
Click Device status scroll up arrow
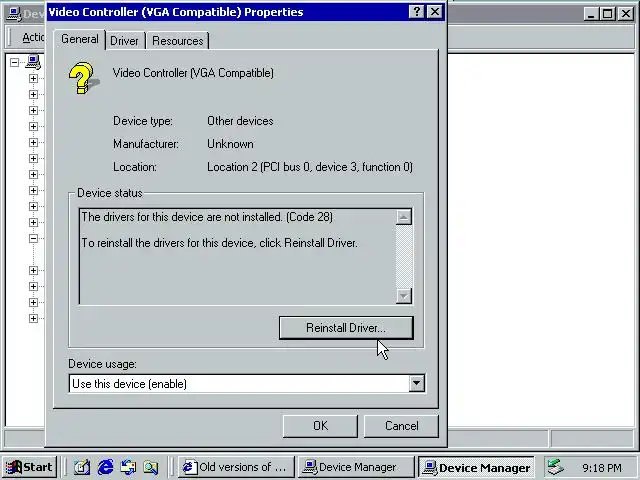[404, 217]
